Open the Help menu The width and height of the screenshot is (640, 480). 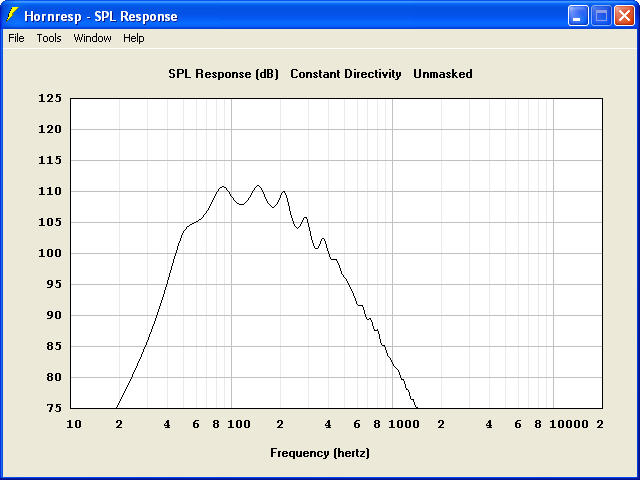coord(134,38)
